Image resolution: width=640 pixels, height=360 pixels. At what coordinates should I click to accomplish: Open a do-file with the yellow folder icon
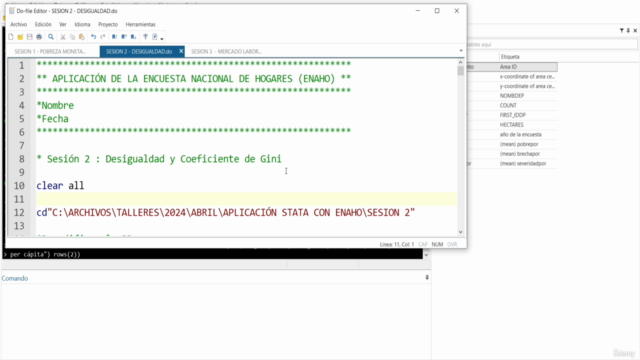click(20, 37)
